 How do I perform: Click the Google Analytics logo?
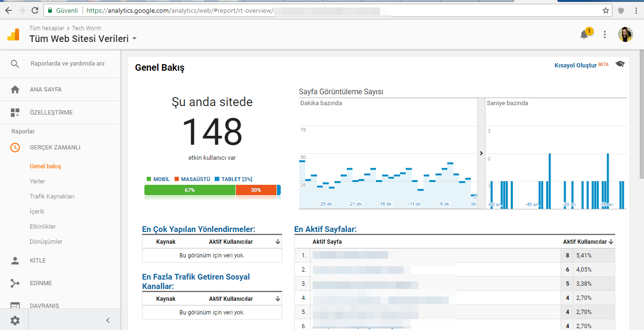tap(13, 34)
